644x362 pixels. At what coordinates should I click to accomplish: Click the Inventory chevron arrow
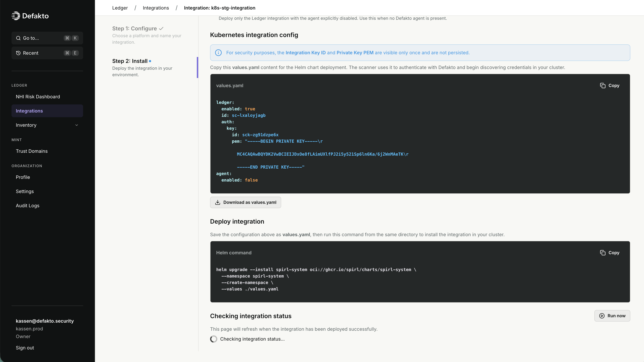click(x=77, y=125)
